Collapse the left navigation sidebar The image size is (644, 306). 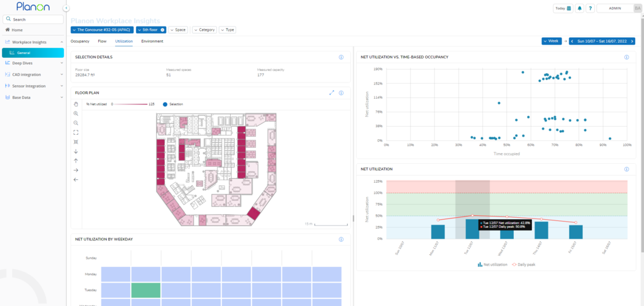tap(67, 8)
